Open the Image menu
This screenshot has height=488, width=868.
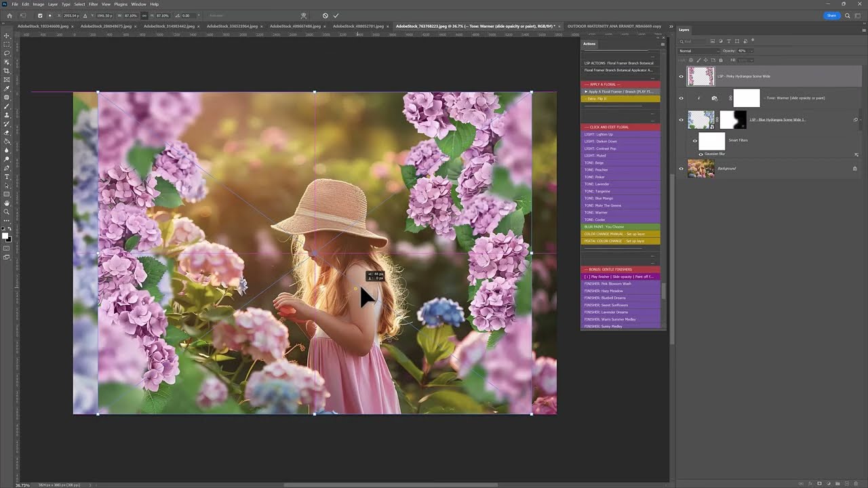(38, 4)
